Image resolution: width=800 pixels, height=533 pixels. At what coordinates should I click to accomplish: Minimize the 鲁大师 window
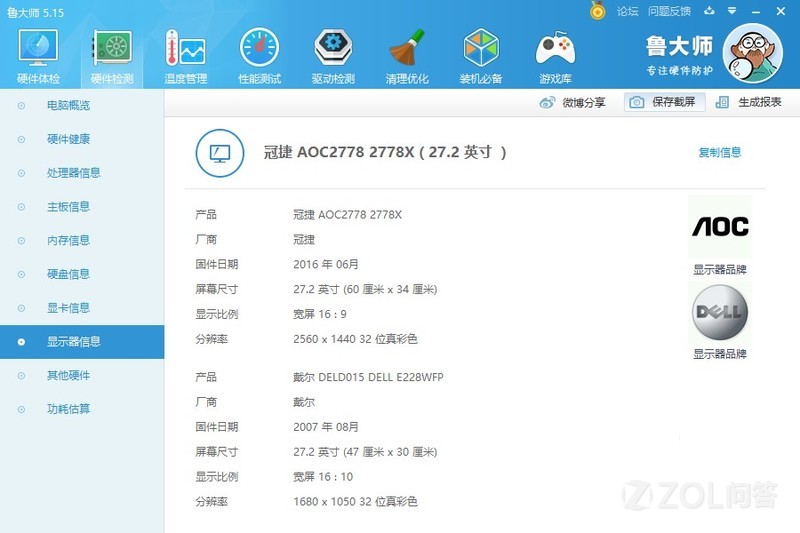(756, 12)
